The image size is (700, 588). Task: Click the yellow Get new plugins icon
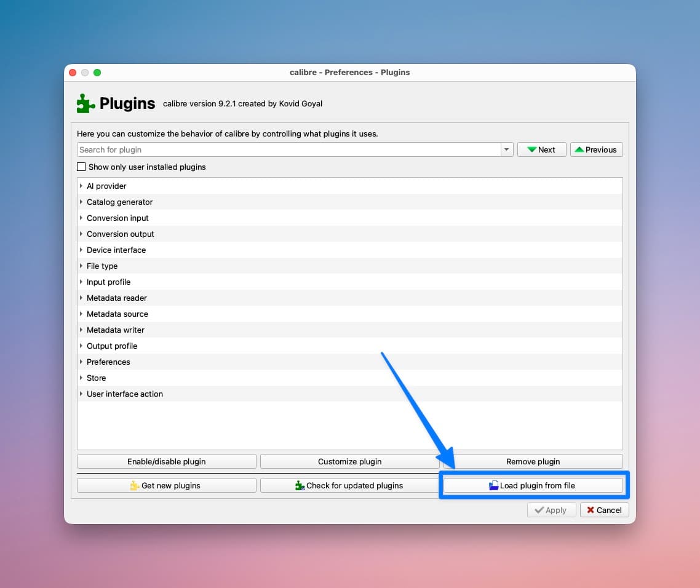click(134, 485)
